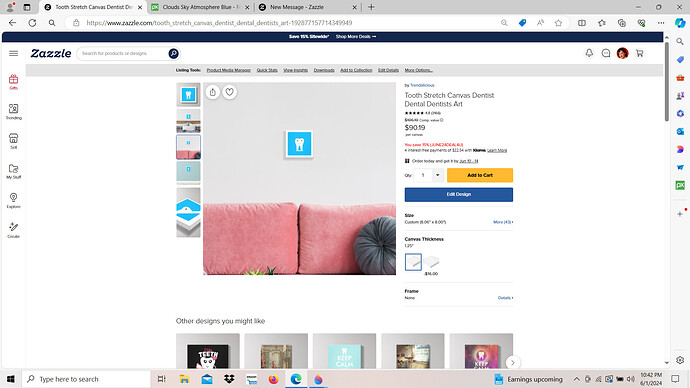This screenshot has width=690, height=388.
Task: Open browser Settings and more menu
Action: click(661, 23)
